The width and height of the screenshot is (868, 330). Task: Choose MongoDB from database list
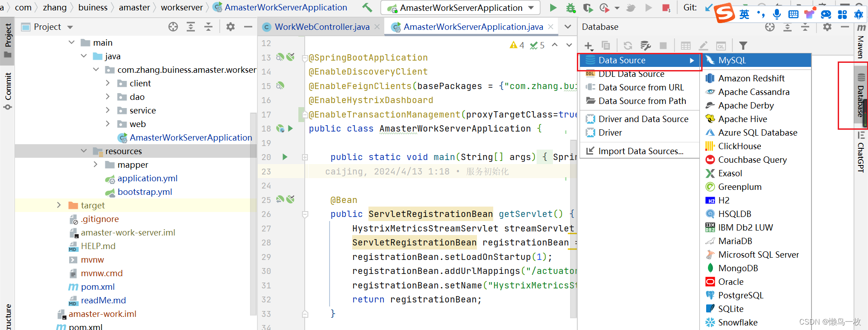(755, 268)
